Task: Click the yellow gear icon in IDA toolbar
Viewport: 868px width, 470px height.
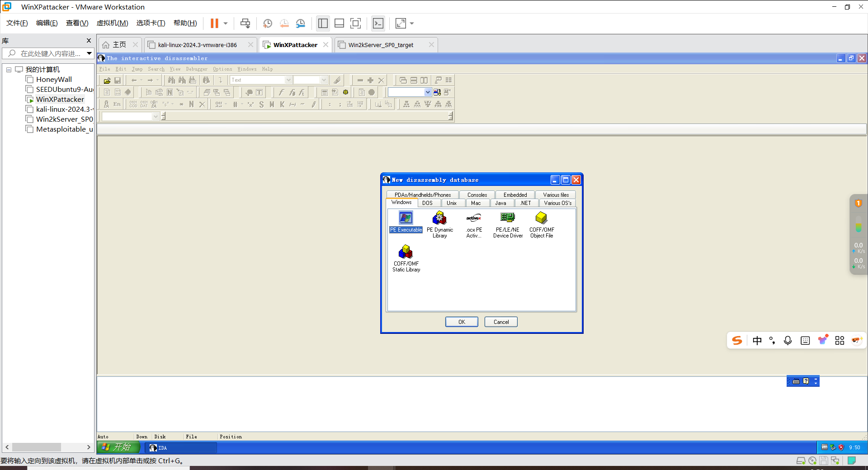Action: [x=345, y=92]
